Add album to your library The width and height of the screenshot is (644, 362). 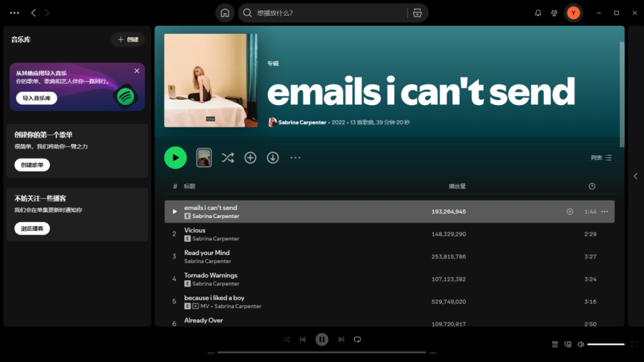point(250,158)
